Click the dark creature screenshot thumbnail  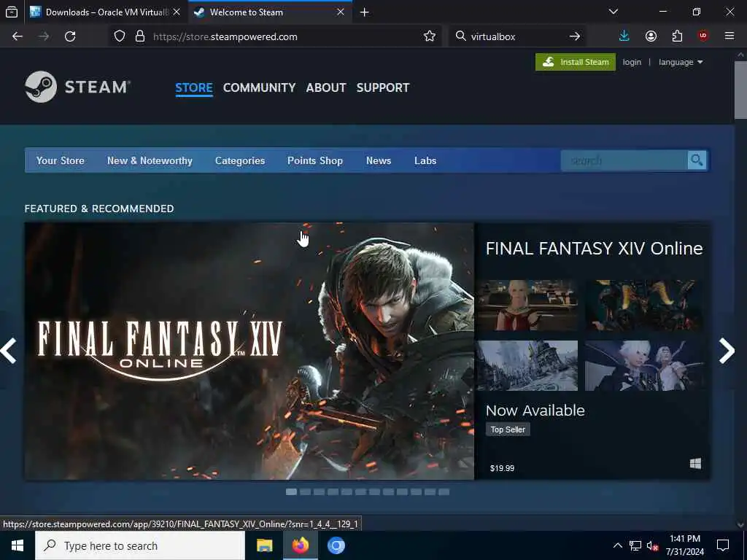(643, 306)
